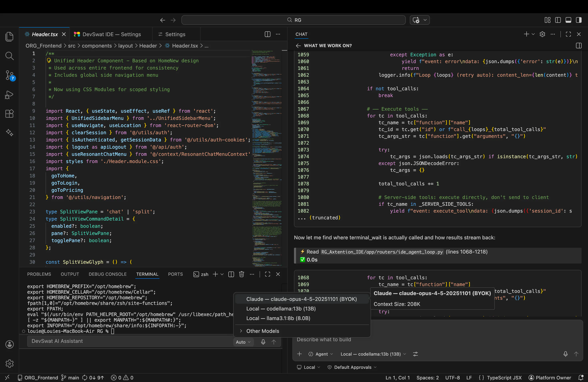Maximize the terminal panel size

tap(268, 274)
